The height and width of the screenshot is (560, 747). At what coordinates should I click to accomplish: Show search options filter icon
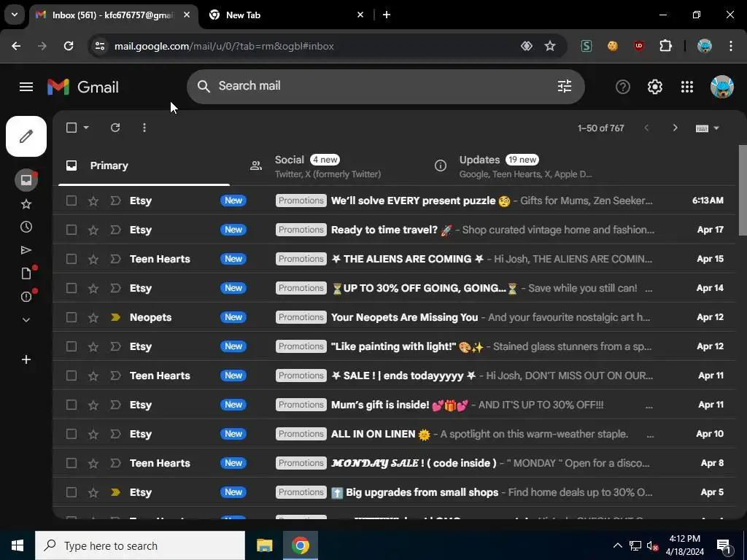coord(565,86)
